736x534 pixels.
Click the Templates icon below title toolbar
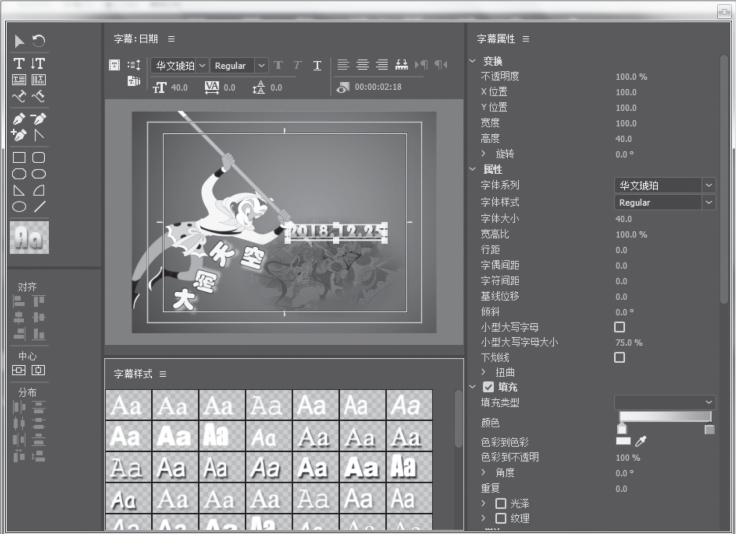click(134, 81)
